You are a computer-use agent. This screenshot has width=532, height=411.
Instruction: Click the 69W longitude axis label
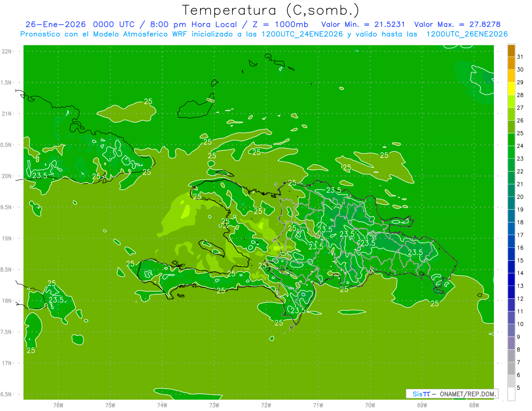[x=422, y=405]
